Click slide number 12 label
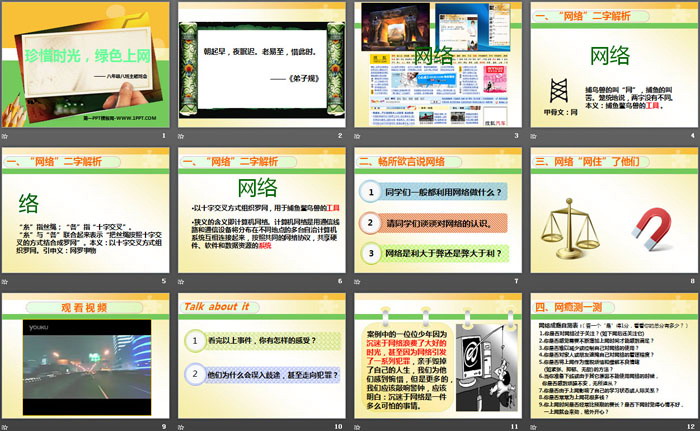The height and width of the screenshot is (431, 700). click(x=691, y=427)
